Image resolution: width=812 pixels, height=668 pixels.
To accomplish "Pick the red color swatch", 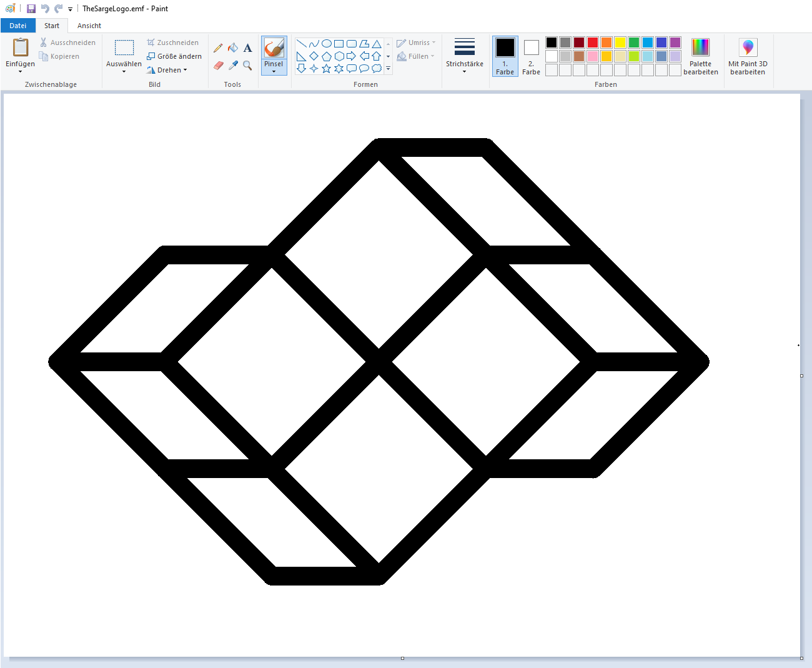I will (593, 42).
